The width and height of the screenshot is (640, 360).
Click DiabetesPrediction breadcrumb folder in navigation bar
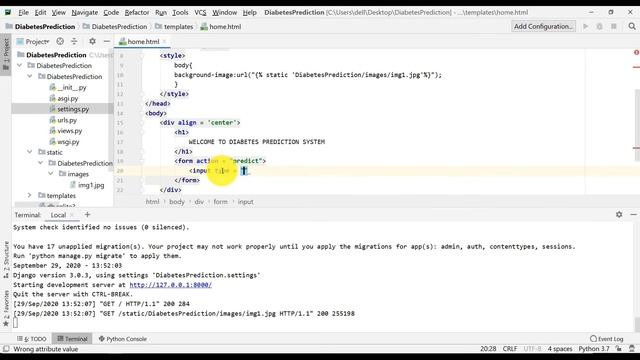click(x=115, y=27)
